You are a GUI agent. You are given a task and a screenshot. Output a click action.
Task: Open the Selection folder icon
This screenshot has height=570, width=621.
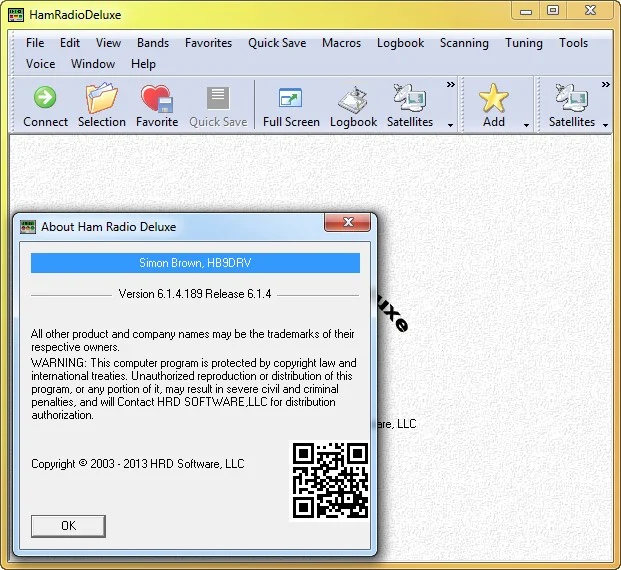(x=102, y=97)
